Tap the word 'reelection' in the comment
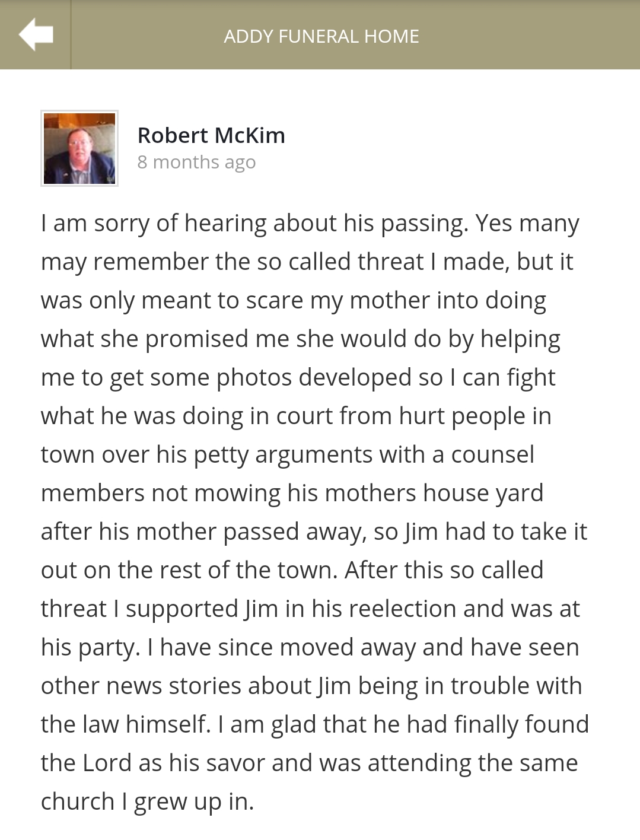Viewport: 640px width, 840px height. (392, 609)
